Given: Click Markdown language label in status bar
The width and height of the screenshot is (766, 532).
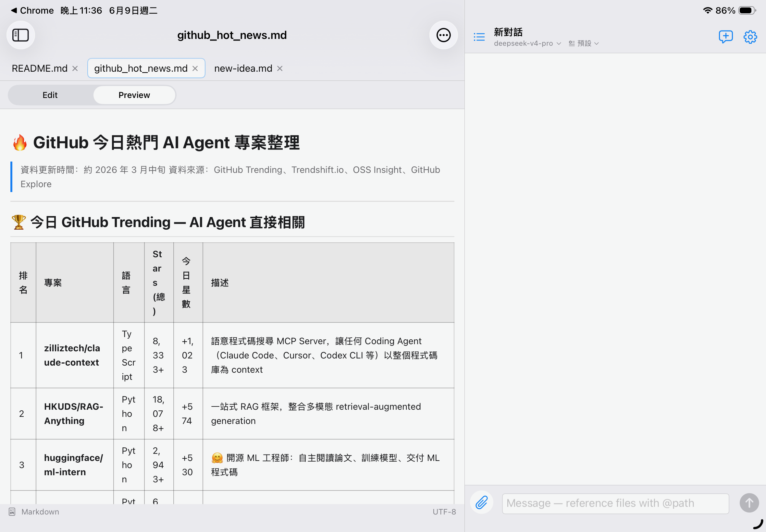Looking at the screenshot, I should click(40, 512).
